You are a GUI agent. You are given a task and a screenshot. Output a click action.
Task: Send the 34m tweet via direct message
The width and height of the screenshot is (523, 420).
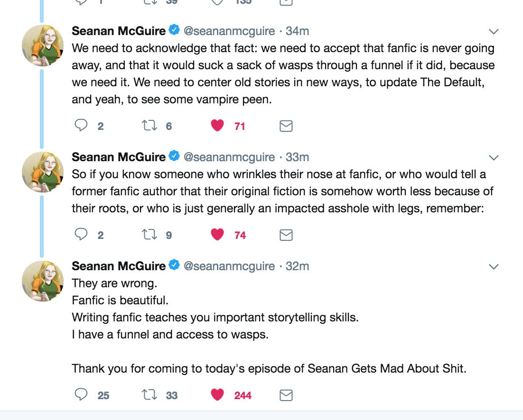(286, 126)
